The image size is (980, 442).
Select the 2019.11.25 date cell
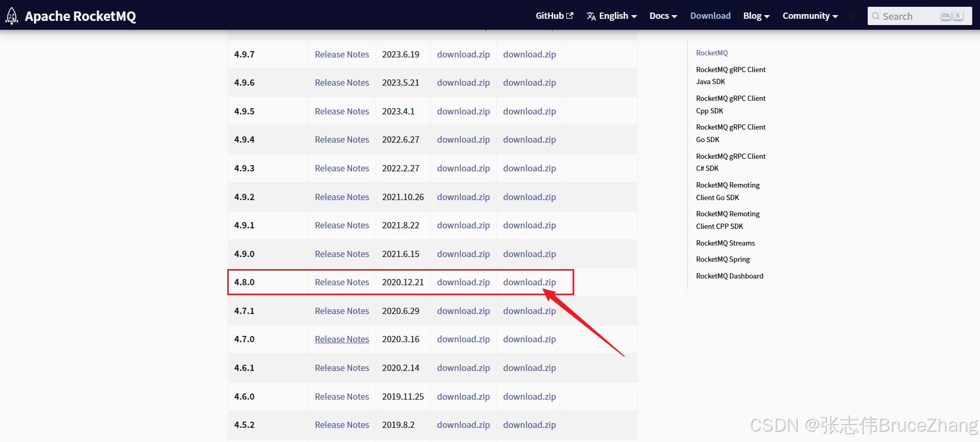coord(403,397)
